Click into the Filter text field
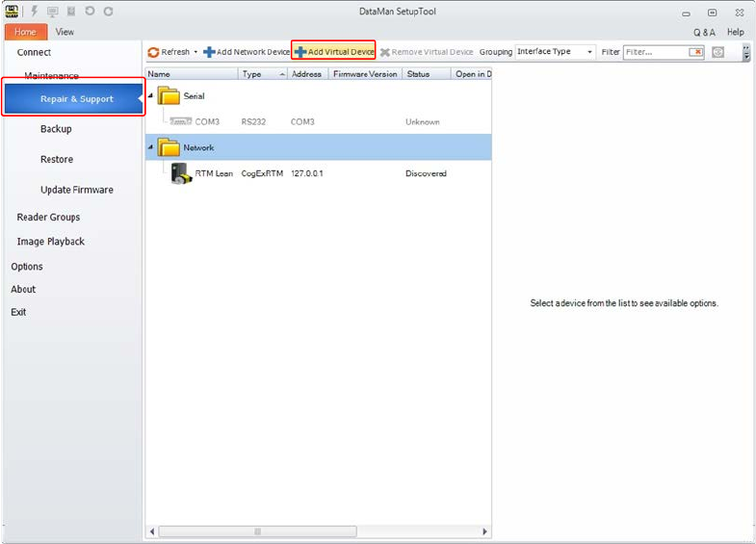 [656, 52]
